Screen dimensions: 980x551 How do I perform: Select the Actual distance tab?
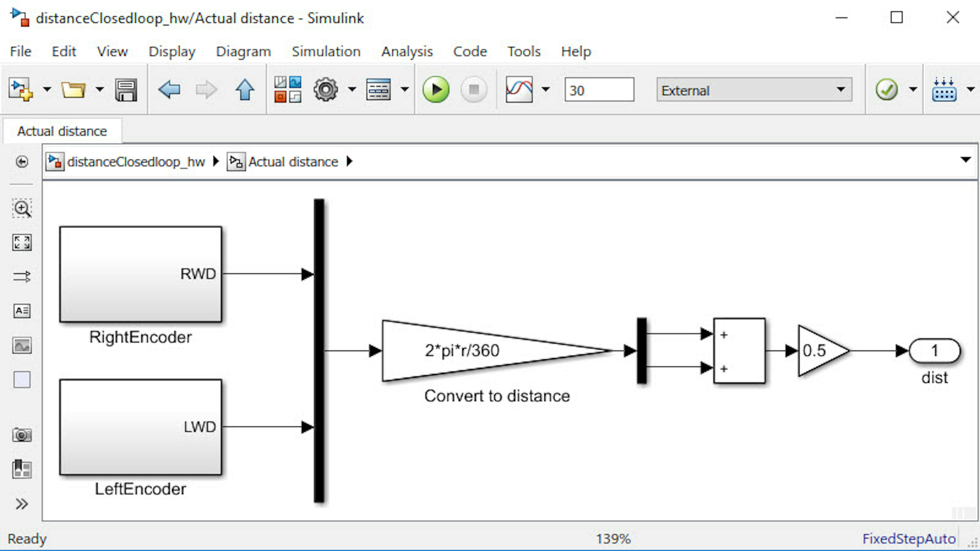tap(62, 131)
